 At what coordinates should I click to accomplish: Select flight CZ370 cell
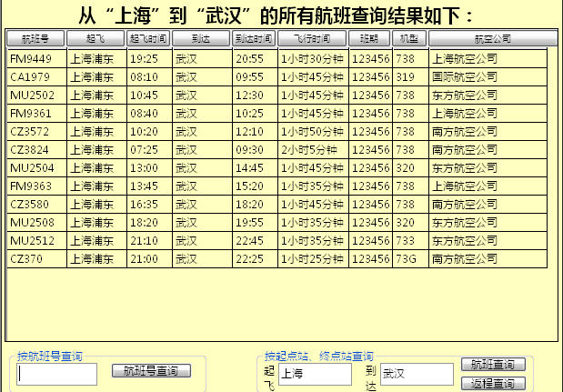click(x=36, y=259)
